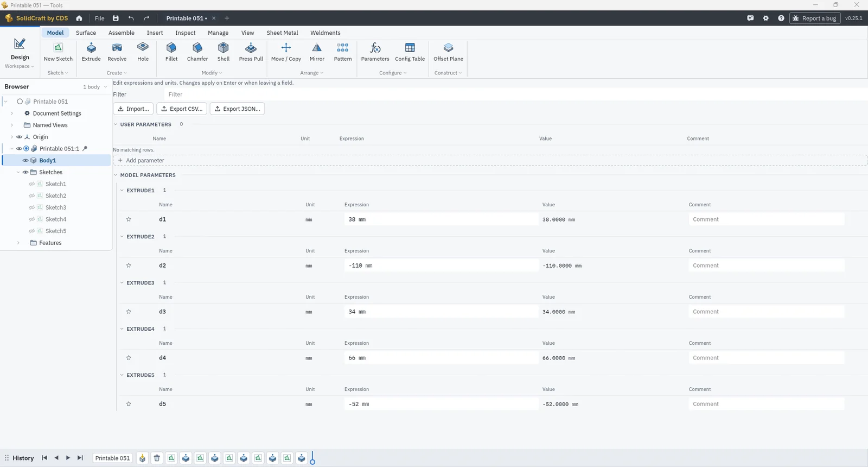
Task: Unhide Sketch5 via its eye icon
Action: (32, 231)
